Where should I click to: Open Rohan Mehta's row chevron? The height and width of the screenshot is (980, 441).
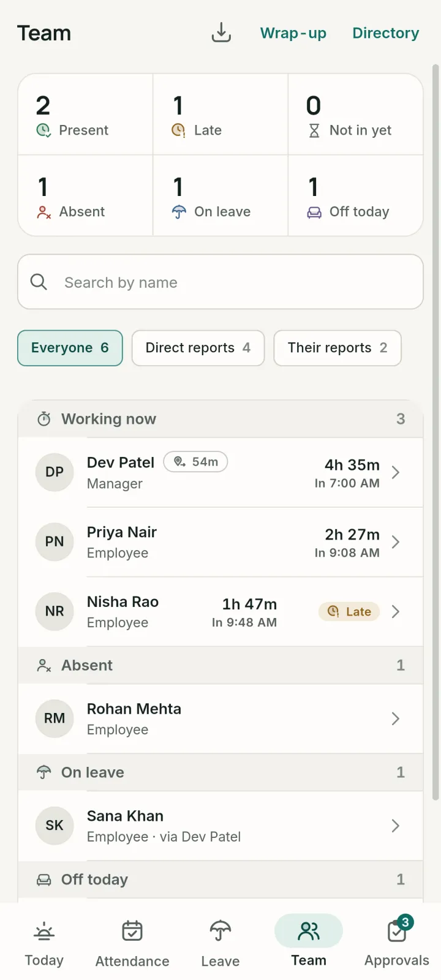point(396,718)
